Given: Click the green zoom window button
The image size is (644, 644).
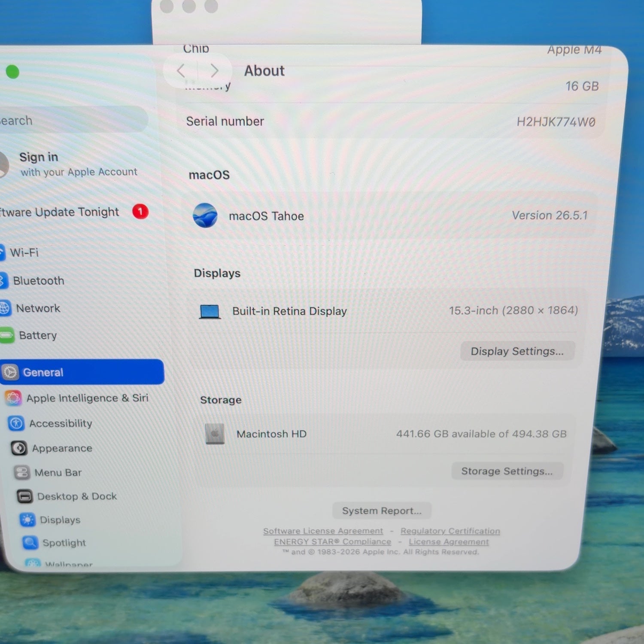Looking at the screenshot, I should pyautogui.click(x=12, y=72).
